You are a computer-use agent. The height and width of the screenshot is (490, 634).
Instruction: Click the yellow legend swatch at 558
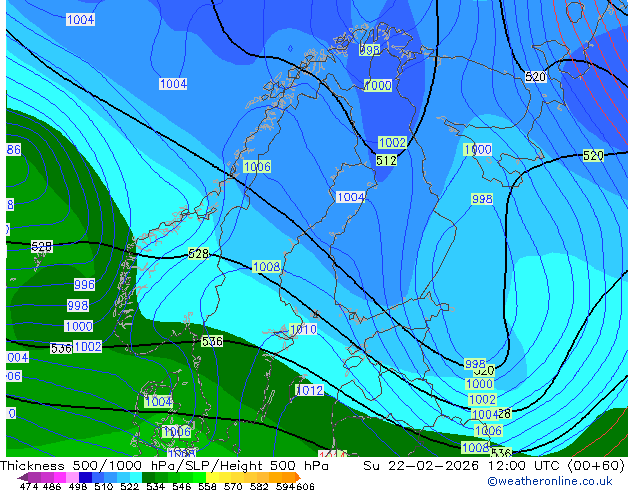(x=212, y=477)
